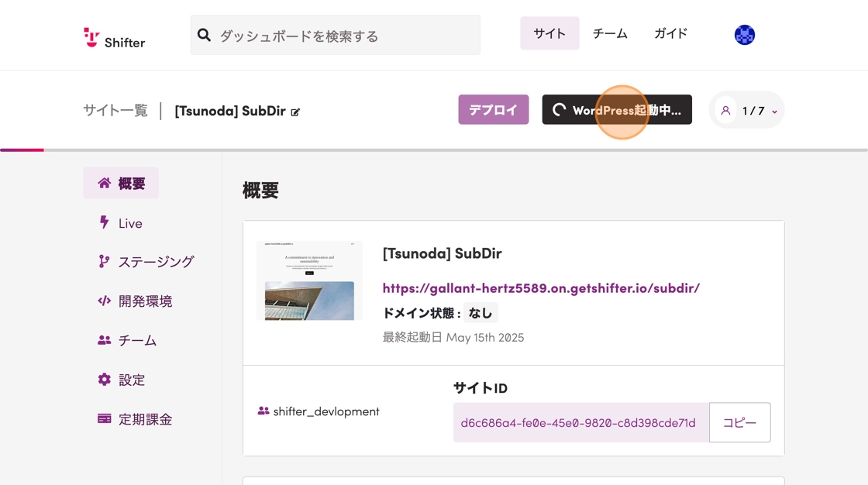Click the user icon beside 1 / 7
The image size is (868, 485).
725,111
